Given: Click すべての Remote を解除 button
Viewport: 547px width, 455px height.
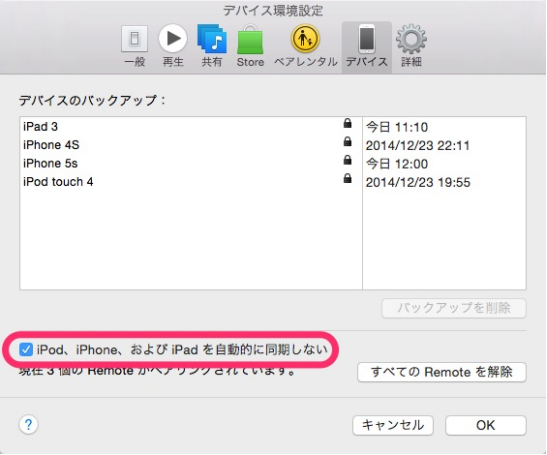Looking at the screenshot, I should [x=442, y=372].
